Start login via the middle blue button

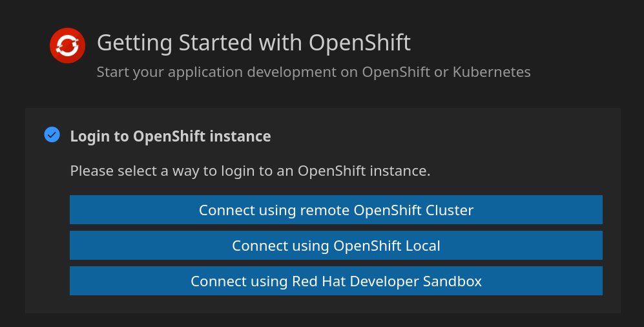(336, 246)
